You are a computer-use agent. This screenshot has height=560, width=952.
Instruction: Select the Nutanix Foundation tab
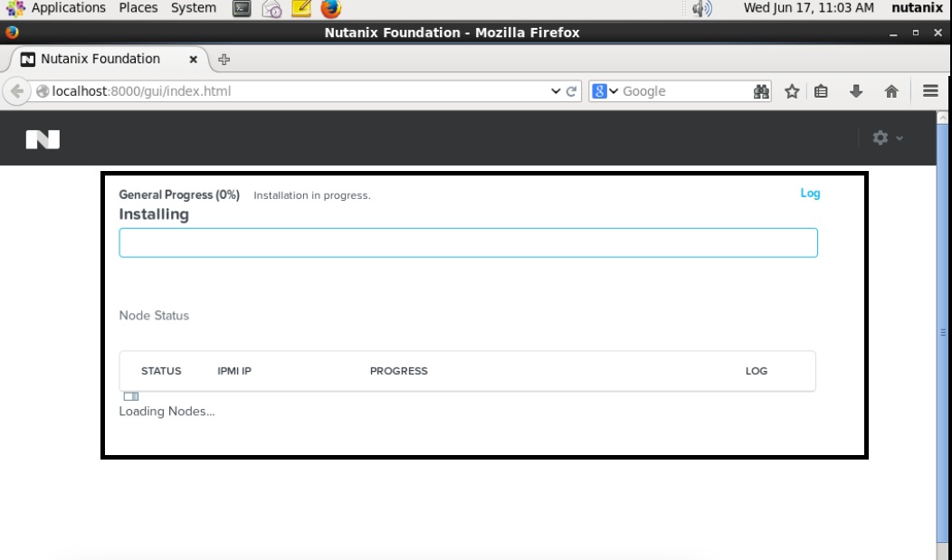(x=100, y=60)
